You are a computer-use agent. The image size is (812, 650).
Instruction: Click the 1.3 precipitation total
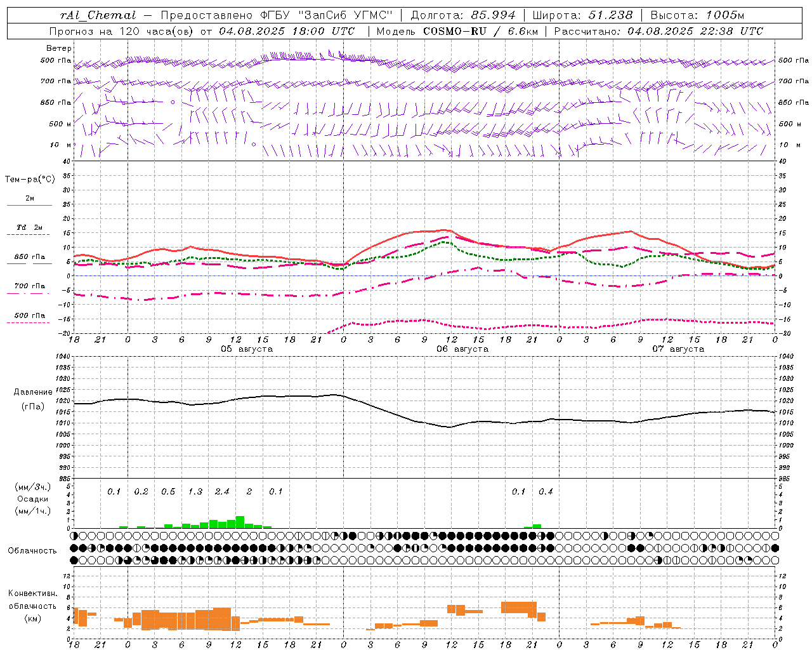pos(195,492)
